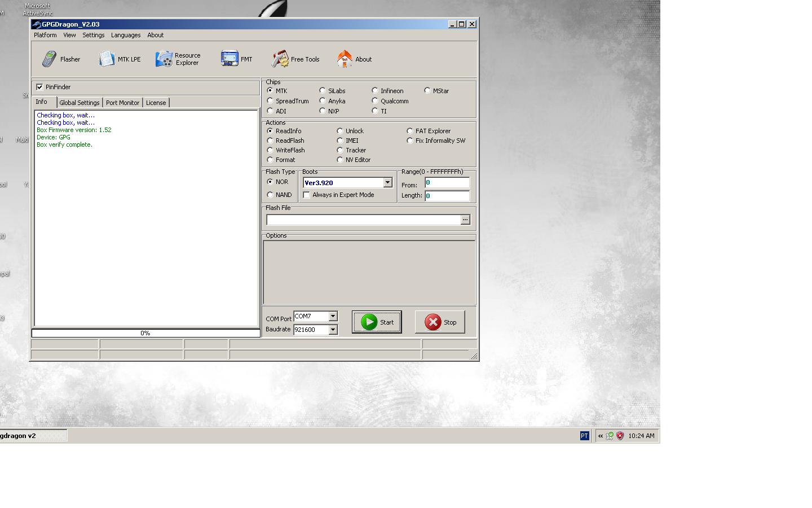Open the Baudrate dropdown
The width and height of the screenshot is (812, 508).
tap(333, 330)
